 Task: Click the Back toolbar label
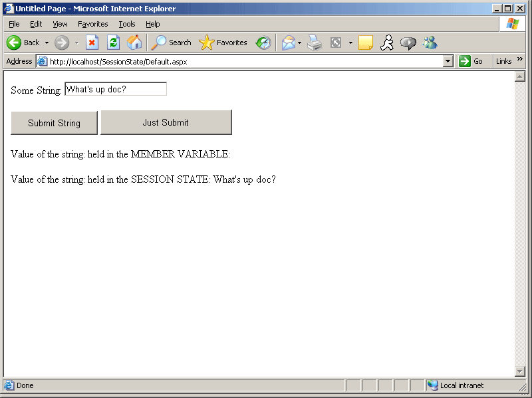click(31, 43)
